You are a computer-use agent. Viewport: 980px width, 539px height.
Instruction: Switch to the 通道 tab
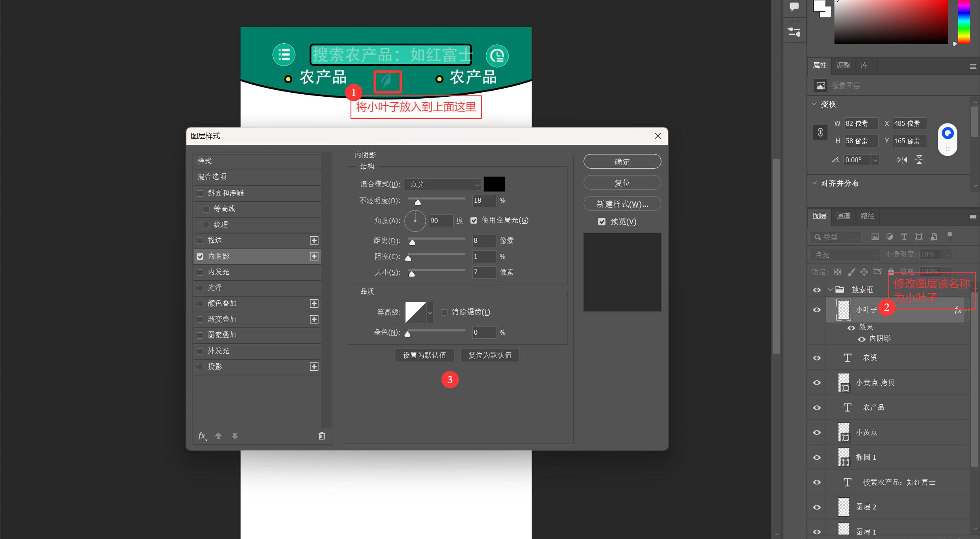[843, 216]
